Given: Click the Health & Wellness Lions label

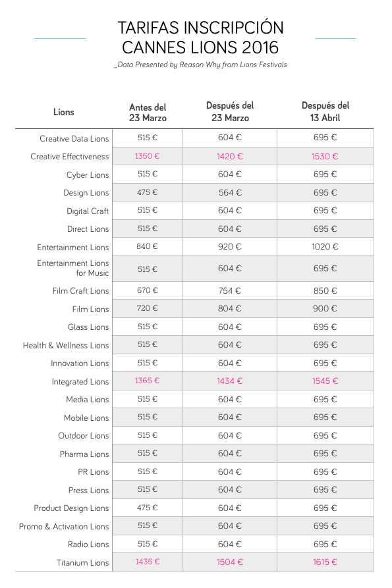Looking at the screenshot, I should click(66, 346).
